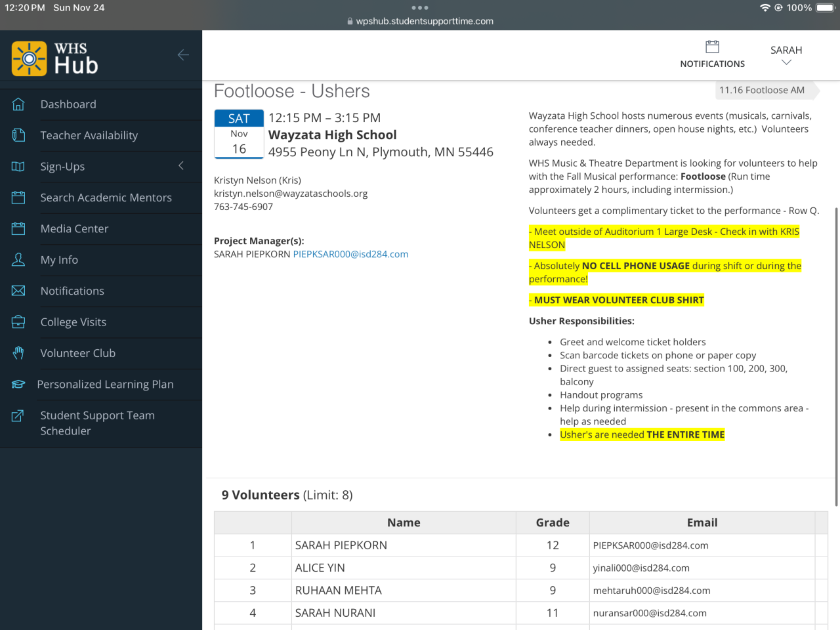Open Volunteer Club menu item
Image resolution: width=840 pixels, height=630 pixels.
pyautogui.click(x=101, y=353)
